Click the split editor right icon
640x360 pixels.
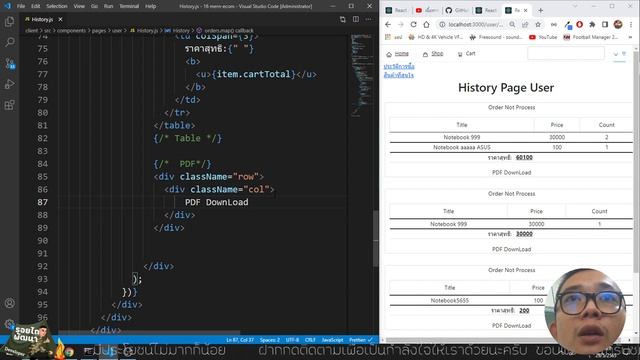pos(356,19)
